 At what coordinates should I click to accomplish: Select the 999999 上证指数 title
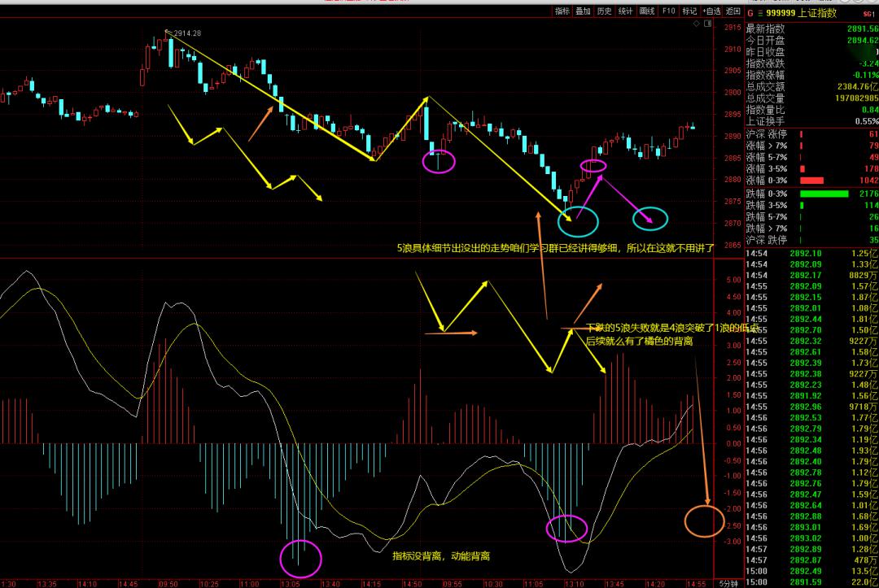tap(801, 13)
